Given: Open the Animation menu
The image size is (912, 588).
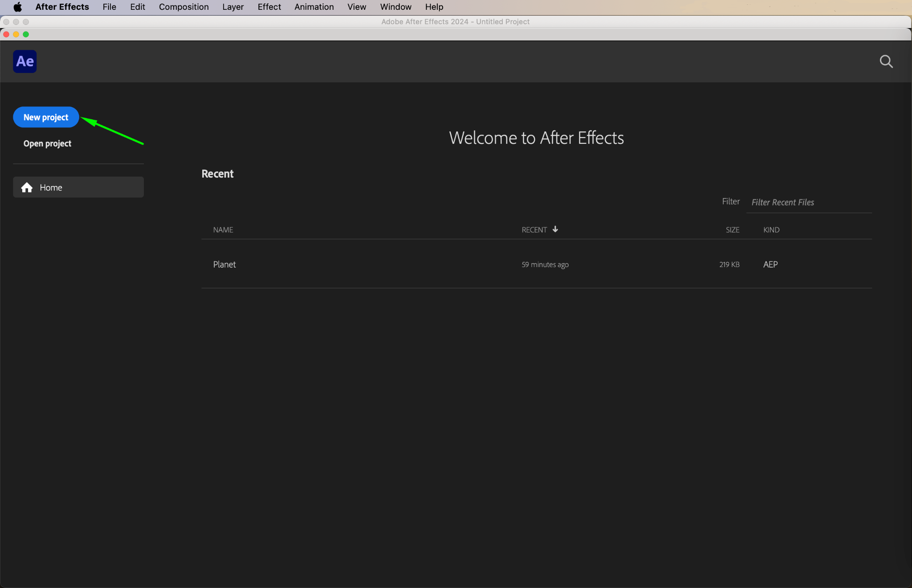Looking at the screenshot, I should pyautogui.click(x=314, y=7).
